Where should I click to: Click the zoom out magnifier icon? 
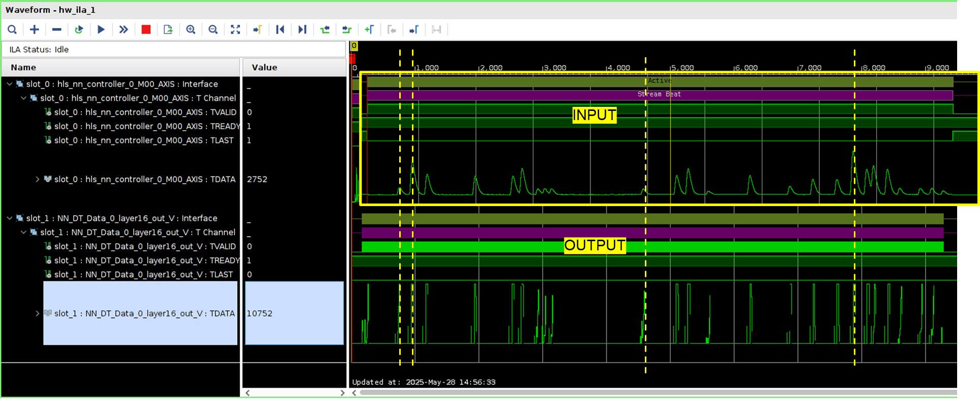click(213, 30)
